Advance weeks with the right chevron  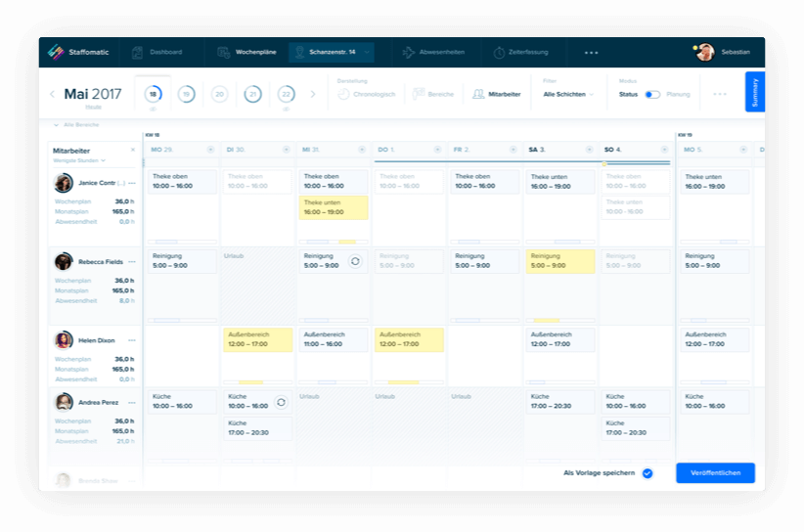[x=313, y=94]
